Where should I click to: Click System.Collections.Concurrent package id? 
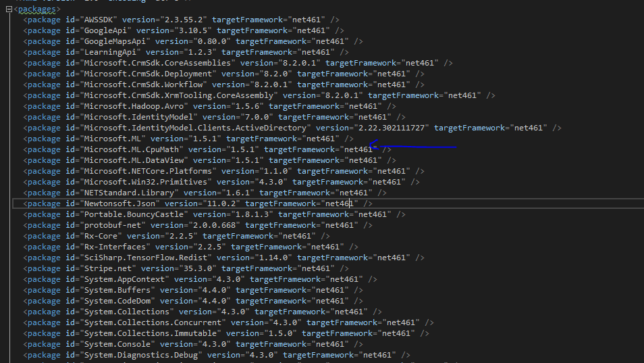point(153,322)
